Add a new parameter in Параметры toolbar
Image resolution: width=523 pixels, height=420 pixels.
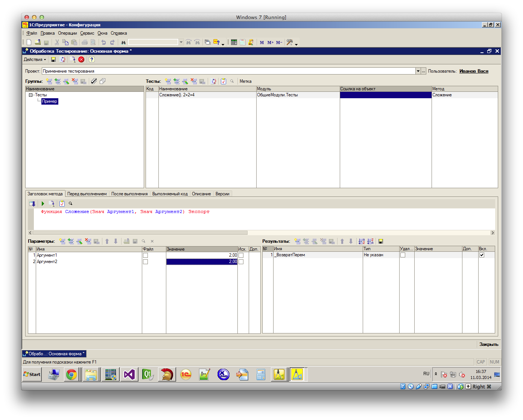pyautogui.click(x=62, y=241)
